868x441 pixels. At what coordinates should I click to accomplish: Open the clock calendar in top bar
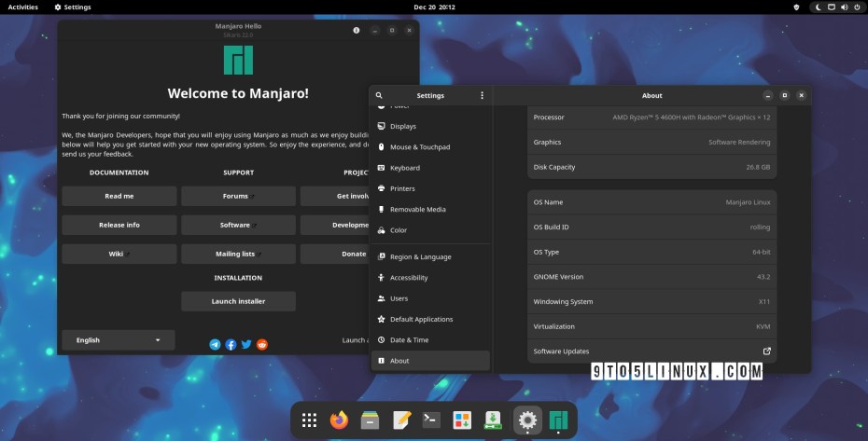point(434,7)
